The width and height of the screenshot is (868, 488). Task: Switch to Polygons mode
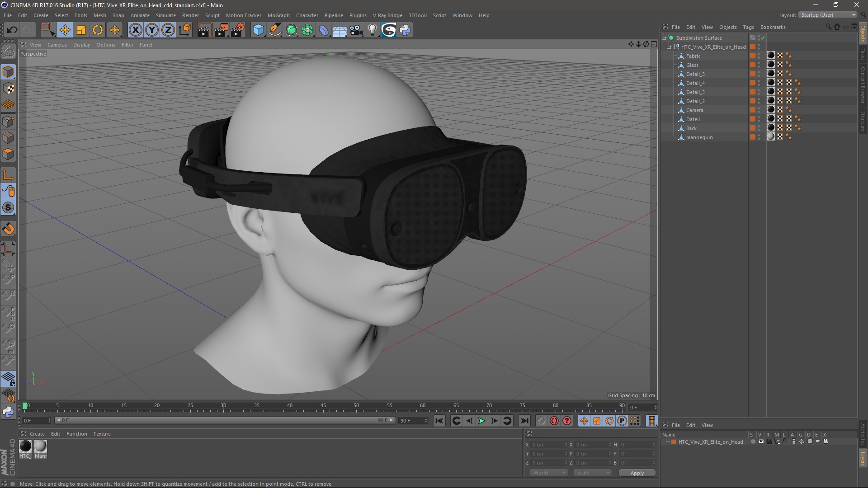(x=8, y=154)
